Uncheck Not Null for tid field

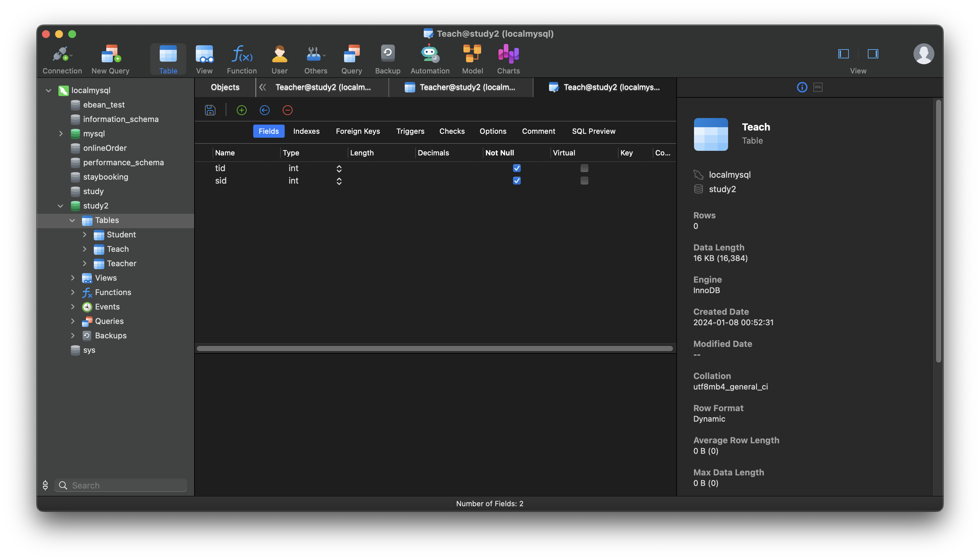pos(517,168)
